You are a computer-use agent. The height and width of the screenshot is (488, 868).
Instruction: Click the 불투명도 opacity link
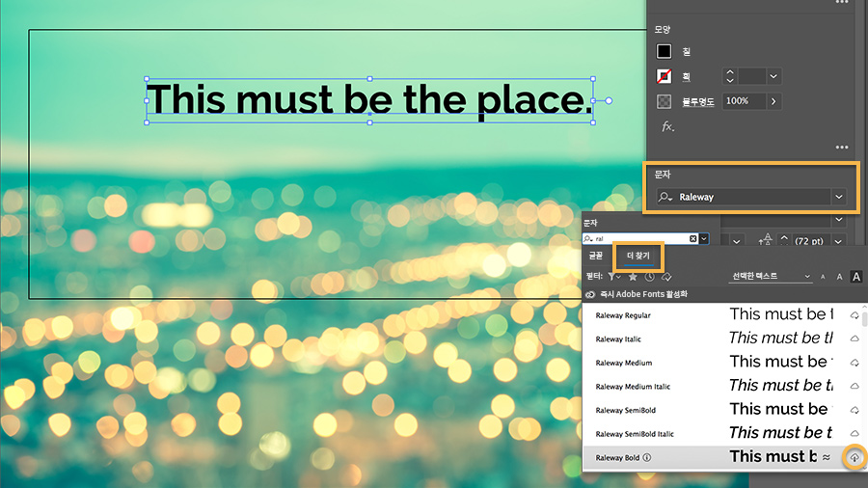pos(698,101)
